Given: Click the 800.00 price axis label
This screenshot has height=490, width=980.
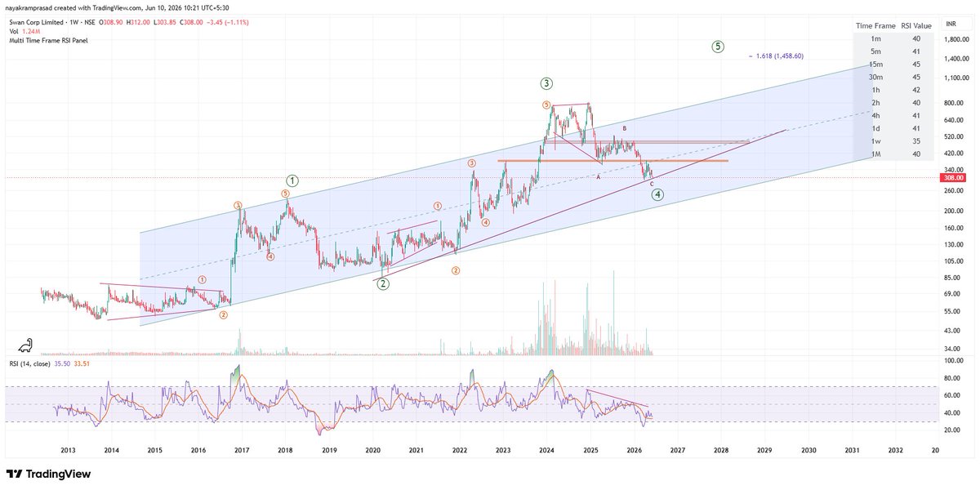Looking at the screenshot, I should [x=953, y=104].
